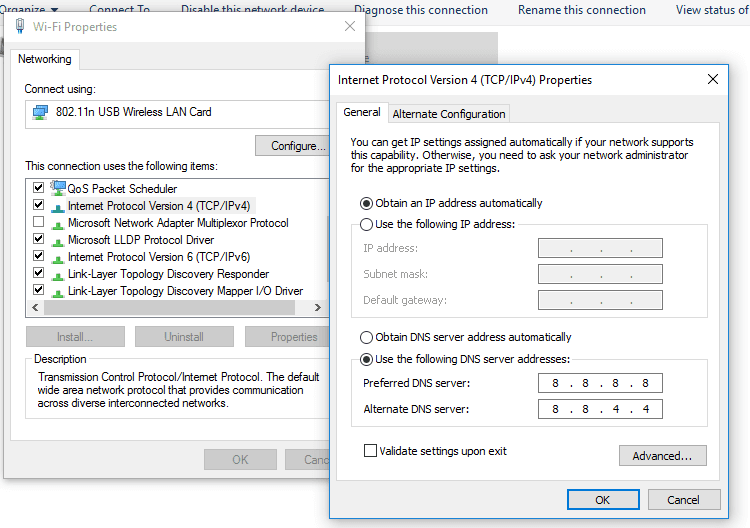Click the horizontal scrollbar left arrow
The image size is (750, 528).
click(x=35, y=308)
